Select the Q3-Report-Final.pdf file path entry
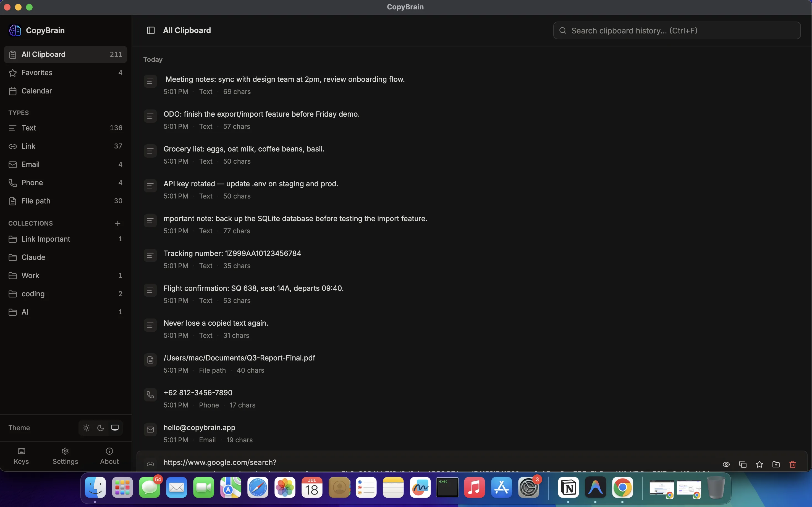Image resolution: width=812 pixels, height=507 pixels. coord(472,364)
